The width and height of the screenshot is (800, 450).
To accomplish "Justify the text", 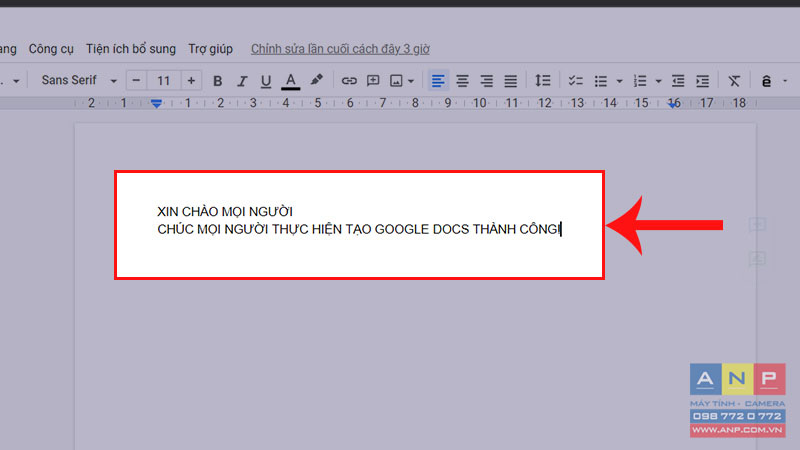I will click(x=511, y=81).
